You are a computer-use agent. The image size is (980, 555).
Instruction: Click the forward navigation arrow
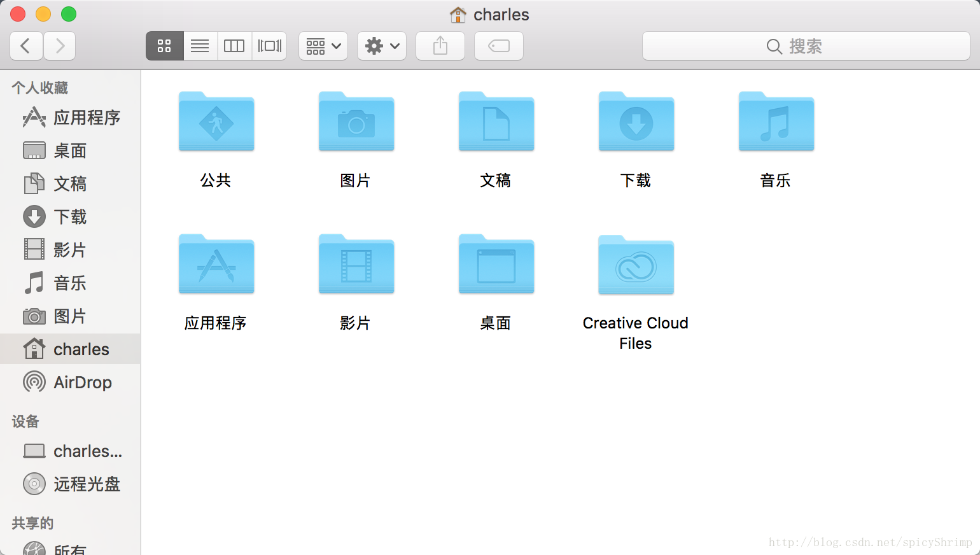click(59, 45)
